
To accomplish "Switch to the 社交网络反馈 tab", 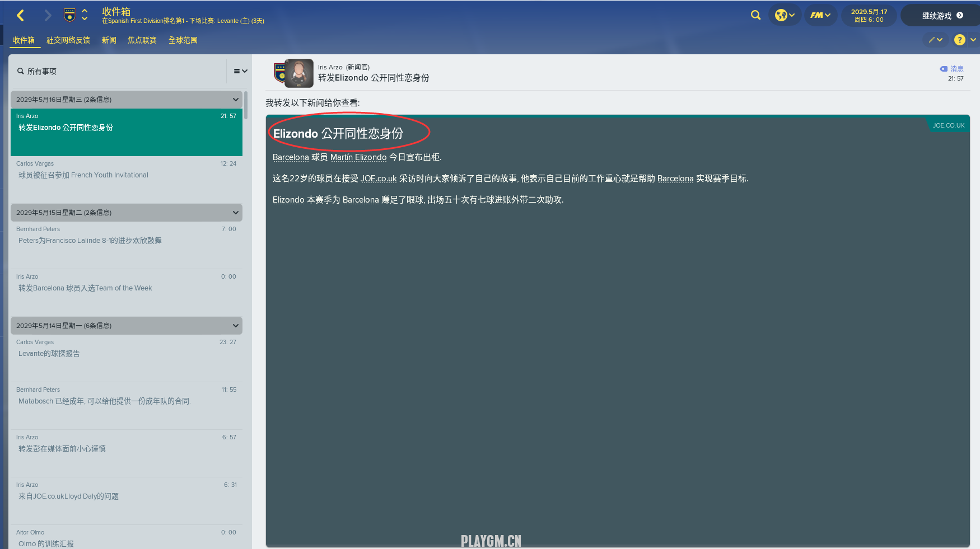I will click(x=68, y=40).
